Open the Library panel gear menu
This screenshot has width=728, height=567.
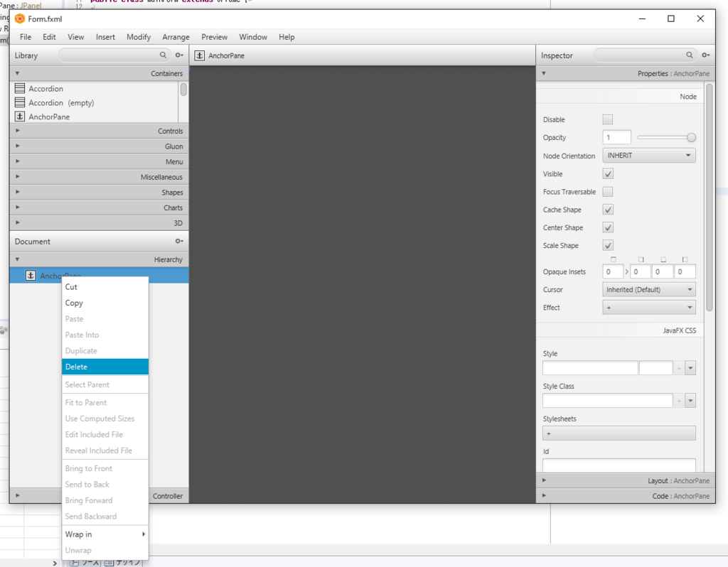[179, 55]
